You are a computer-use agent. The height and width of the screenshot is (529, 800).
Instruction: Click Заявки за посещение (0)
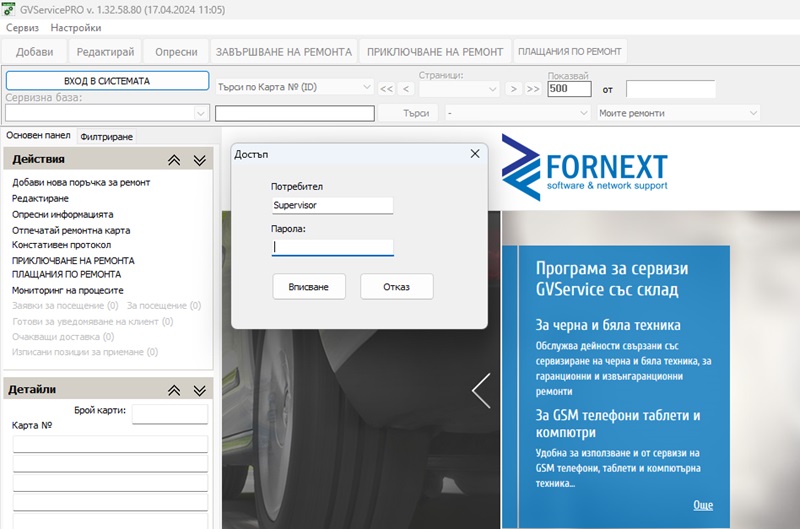65,305
